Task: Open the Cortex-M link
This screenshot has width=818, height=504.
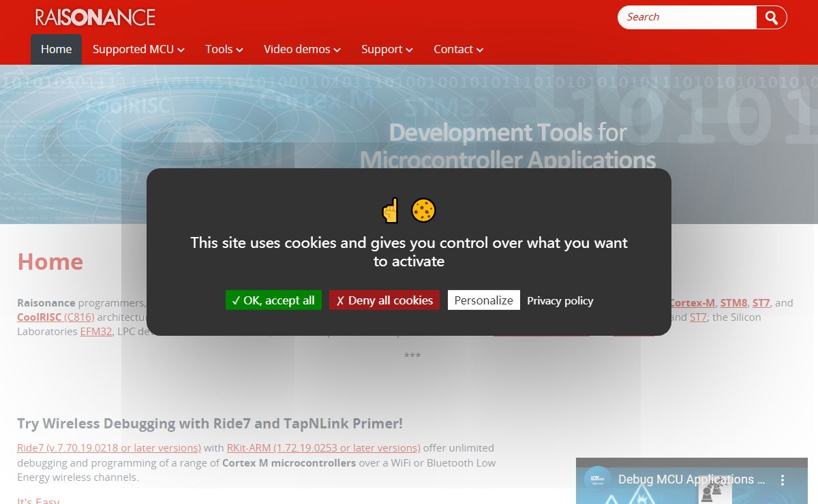Action: point(692,303)
